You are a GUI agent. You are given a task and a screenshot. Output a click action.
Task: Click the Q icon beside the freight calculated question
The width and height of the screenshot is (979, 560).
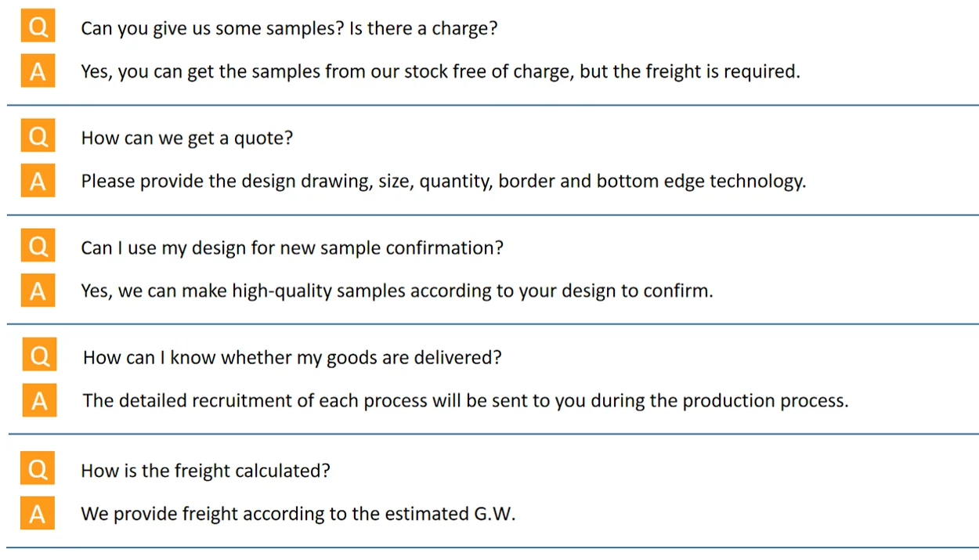pos(38,469)
